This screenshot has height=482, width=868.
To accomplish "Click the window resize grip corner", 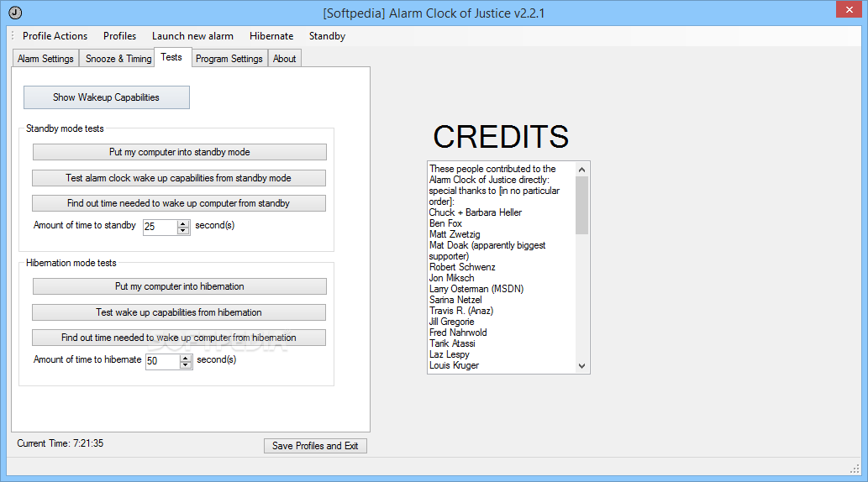I will pyautogui.click(x=855, y=469).
